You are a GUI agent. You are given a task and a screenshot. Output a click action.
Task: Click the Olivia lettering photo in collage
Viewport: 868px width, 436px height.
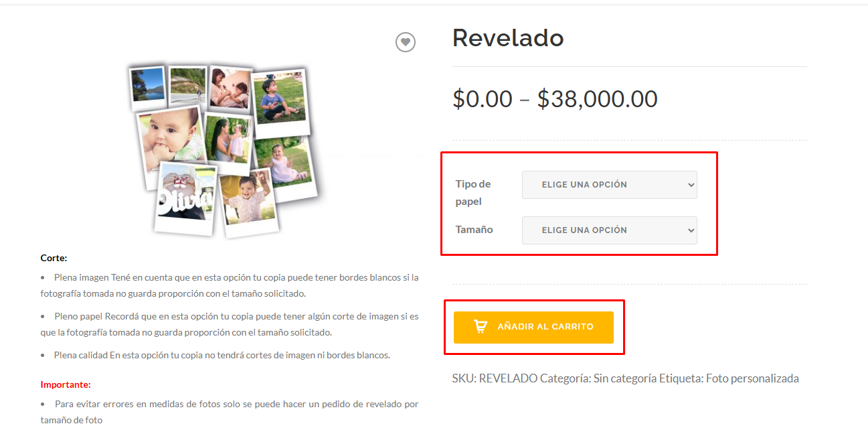tap(186, 199)
